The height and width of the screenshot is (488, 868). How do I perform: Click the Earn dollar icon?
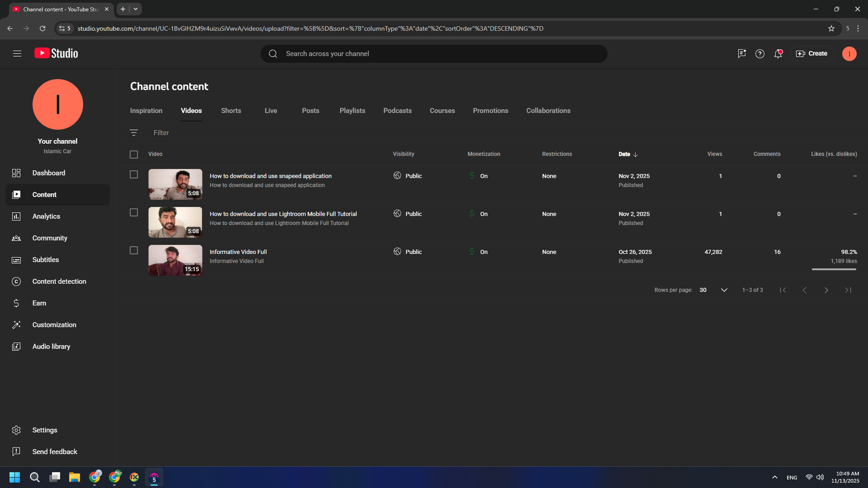[x=16, y=303]
